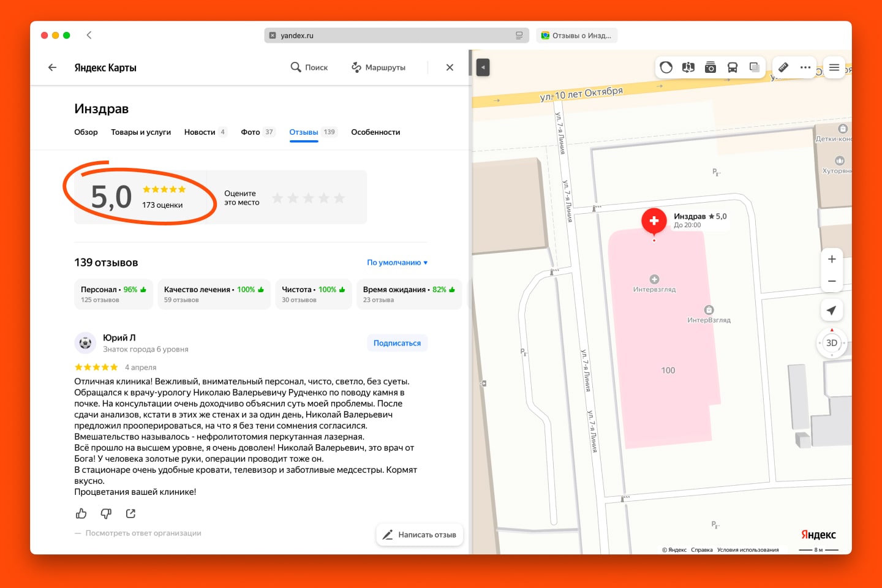The image size is (882, 588).
Task: Click the Детки-конфетки map marker
Action: 843,129
